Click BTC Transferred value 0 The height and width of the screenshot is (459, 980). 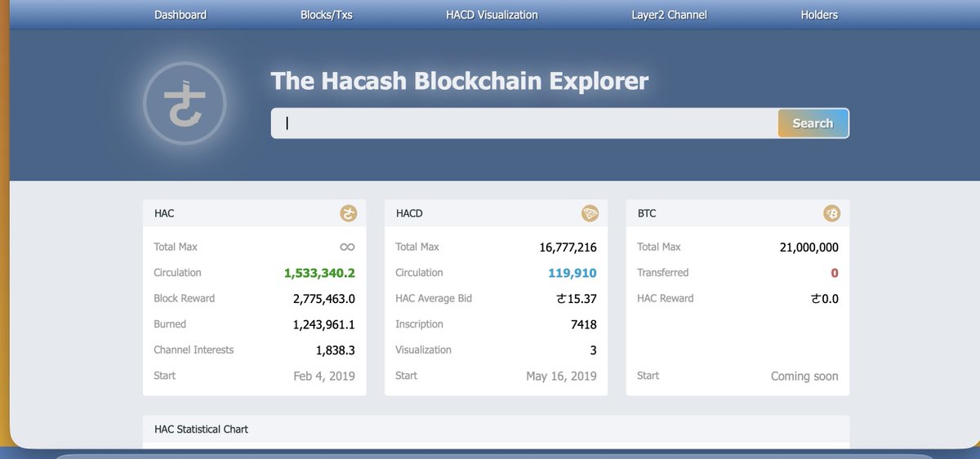(x=835, y=273)
